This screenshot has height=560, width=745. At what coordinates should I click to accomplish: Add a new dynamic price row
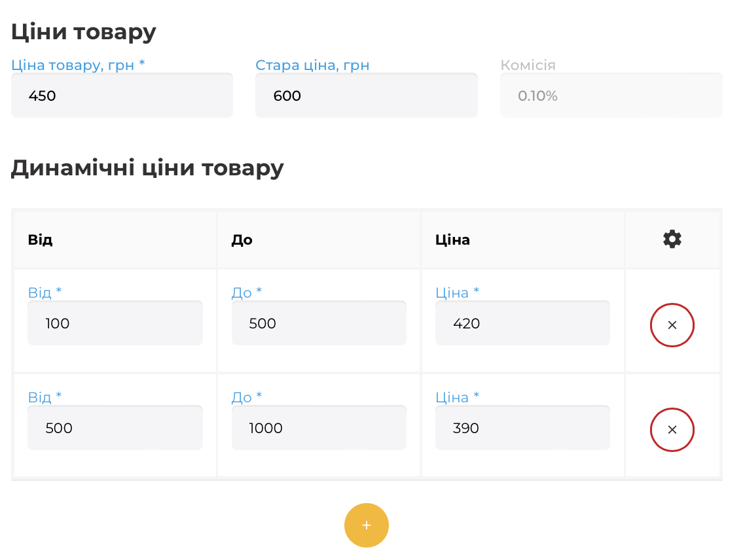point(367,525)
